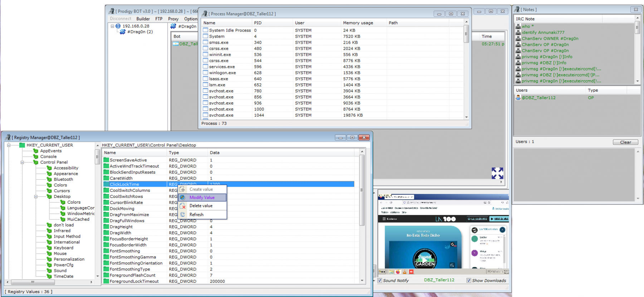Screen dimensions: 644x297
Task: Click the user icon next to @DBZ_Taller112
Action: click(518, 97)
